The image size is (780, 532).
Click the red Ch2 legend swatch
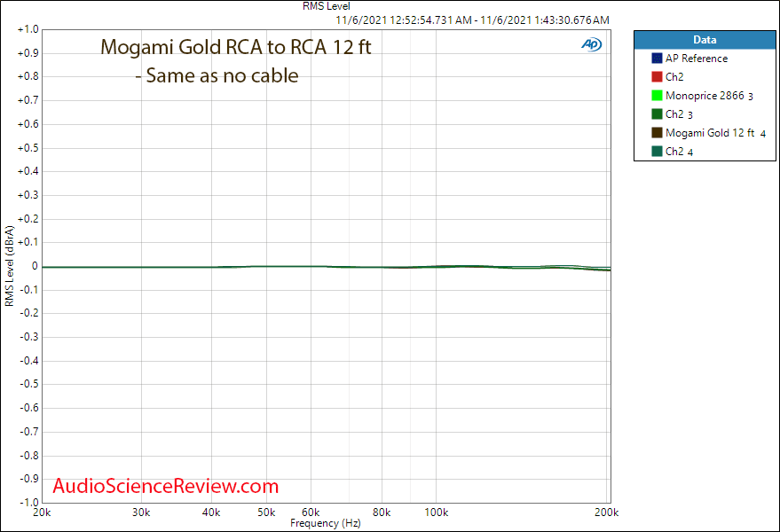pos(657,77)
